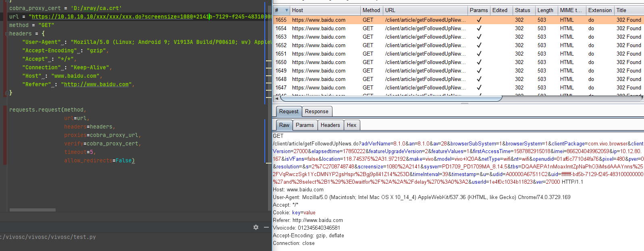Click the "Connection" Keep-Alive line in code
This screenshot has height=251, width=644.
[67, 67]
